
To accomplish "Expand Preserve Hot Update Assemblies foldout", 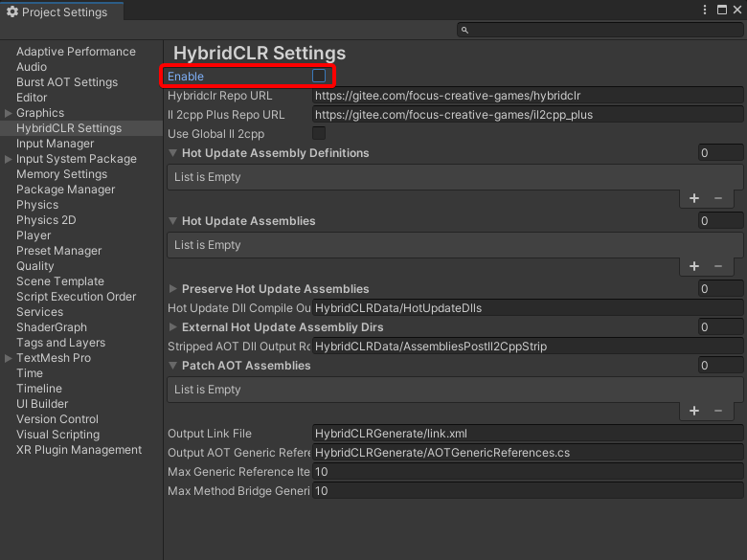I will tap(173, 289).
